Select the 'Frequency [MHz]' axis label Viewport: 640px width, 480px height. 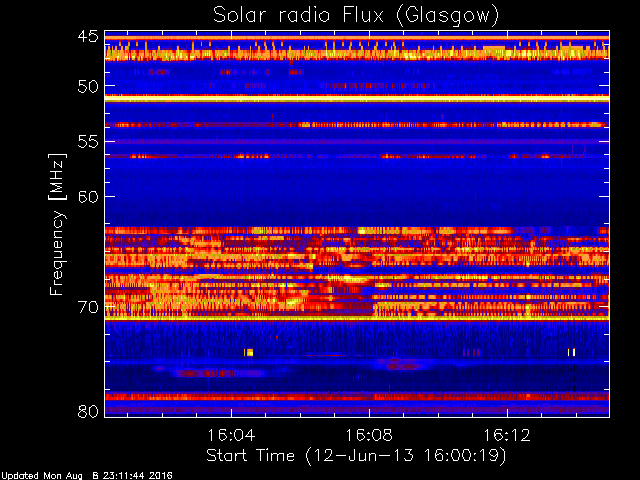(x=57, y=224)
